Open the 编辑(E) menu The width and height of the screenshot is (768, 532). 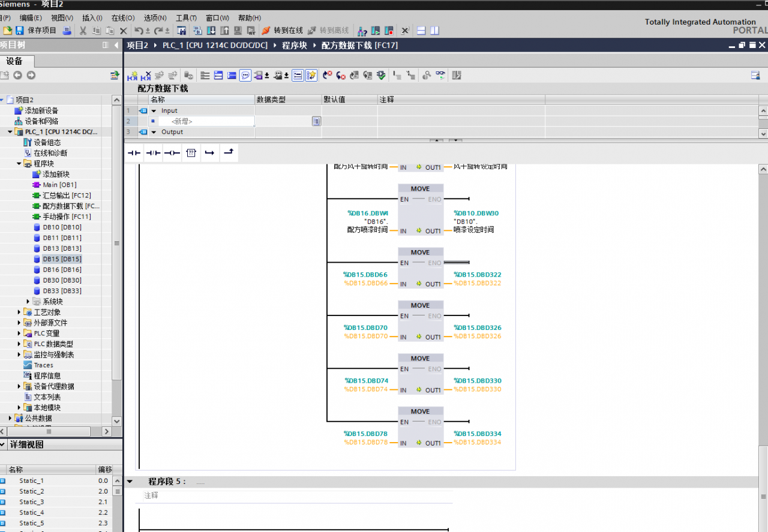coord(31,18)
